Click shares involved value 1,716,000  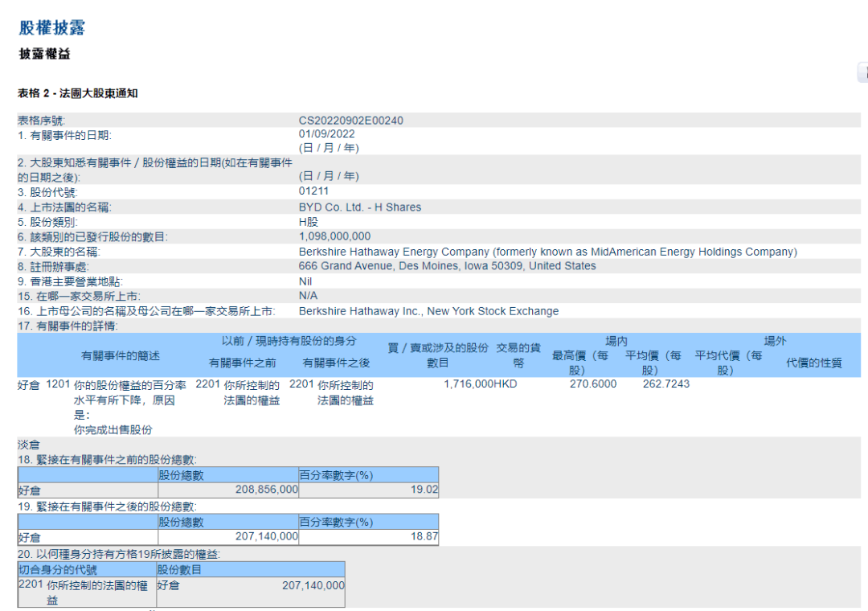click(469, 383)
